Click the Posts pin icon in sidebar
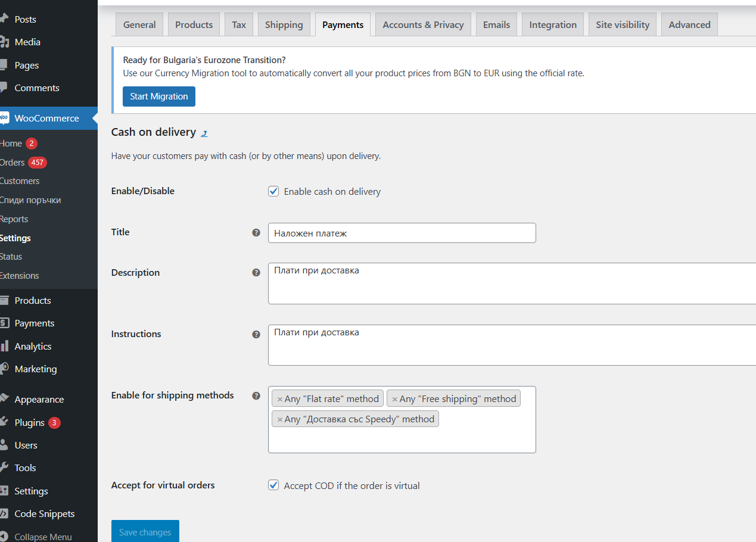The width and height of the screenshot is (756, 542). 4,19
